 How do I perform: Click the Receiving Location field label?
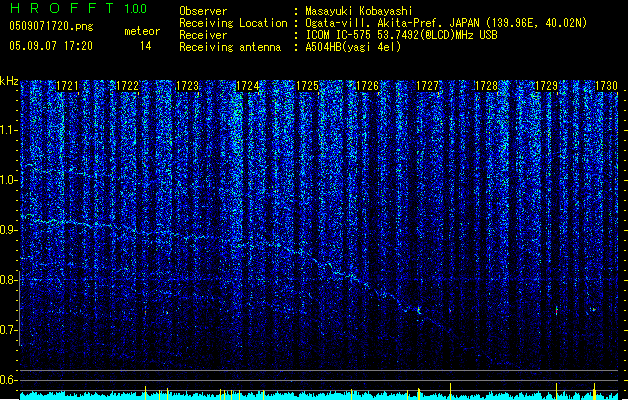pyautogui.click(x=233, y=23)
